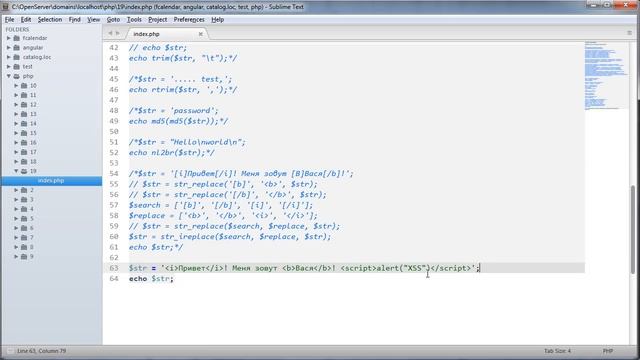Click 'echo nl2br($str);' on line 52
This screenshot has height=360, width=640.
coord(172,153)
